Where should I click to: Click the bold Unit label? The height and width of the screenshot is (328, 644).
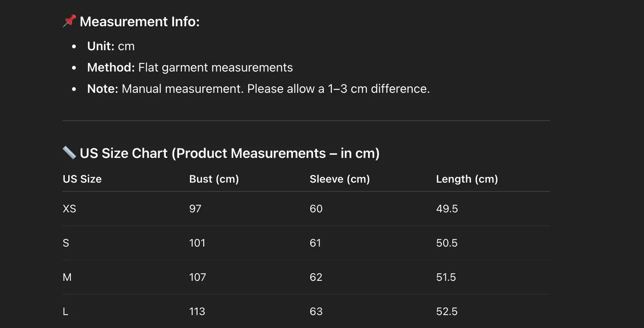pyautogui.click(x=101, y=46)
